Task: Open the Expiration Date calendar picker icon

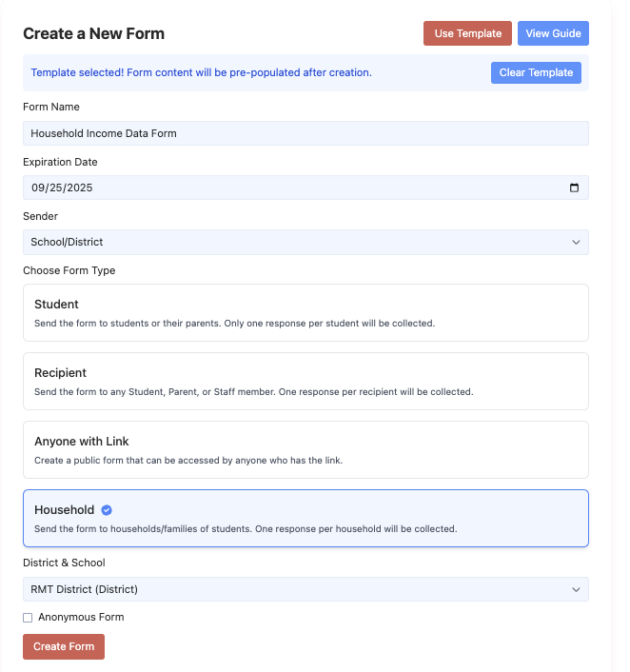Action: point(574,188)
